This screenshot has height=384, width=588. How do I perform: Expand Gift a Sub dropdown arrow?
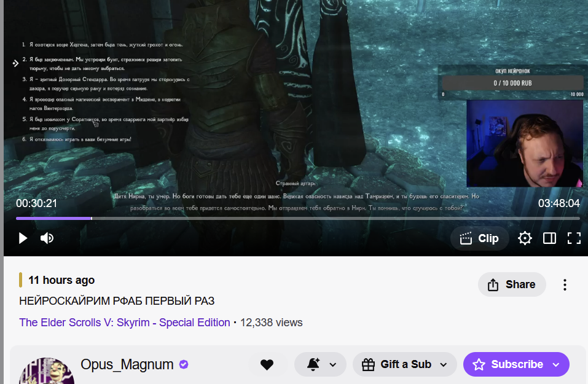[x=444, y=364]
